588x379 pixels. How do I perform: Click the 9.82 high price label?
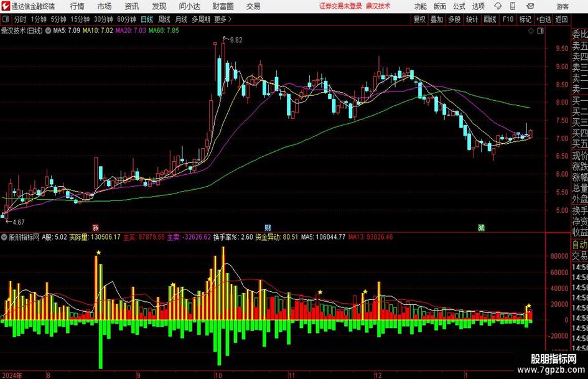pyautogui.click(x=236, y=40)
